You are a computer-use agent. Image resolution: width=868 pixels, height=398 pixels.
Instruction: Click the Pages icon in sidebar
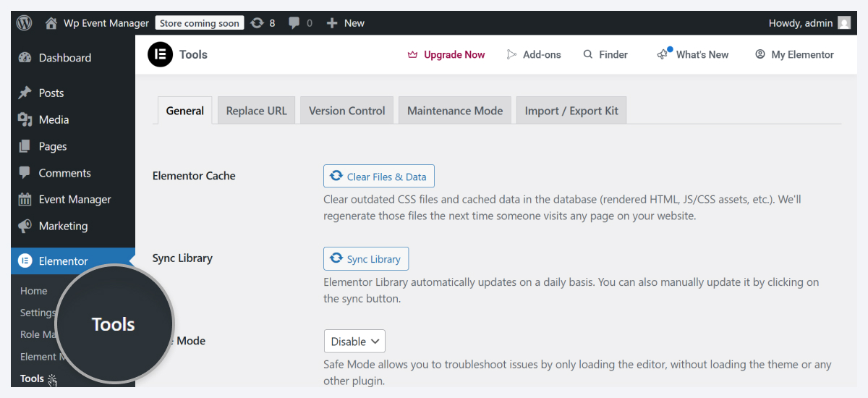pyautogui.click(x=25, y=146)
